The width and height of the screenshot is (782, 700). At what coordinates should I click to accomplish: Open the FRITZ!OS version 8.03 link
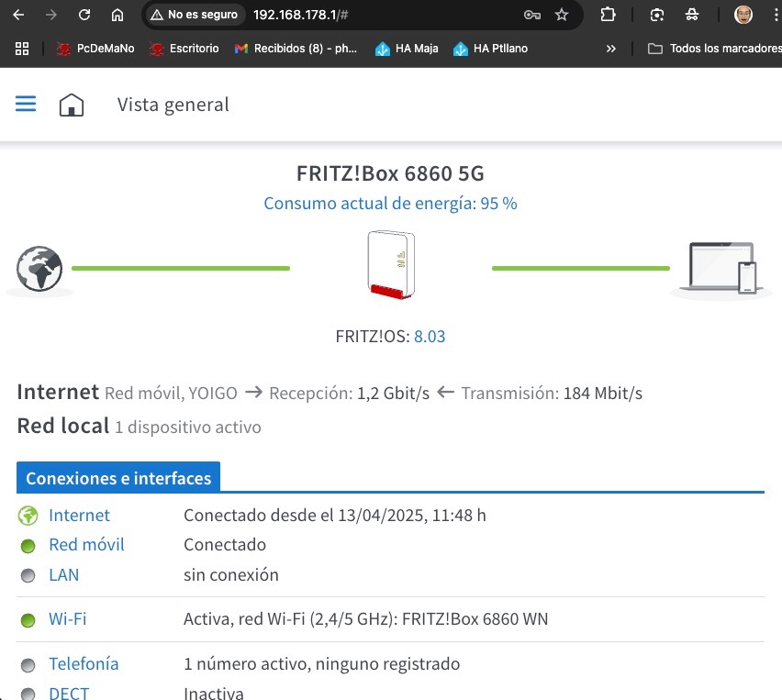(430, 337)
